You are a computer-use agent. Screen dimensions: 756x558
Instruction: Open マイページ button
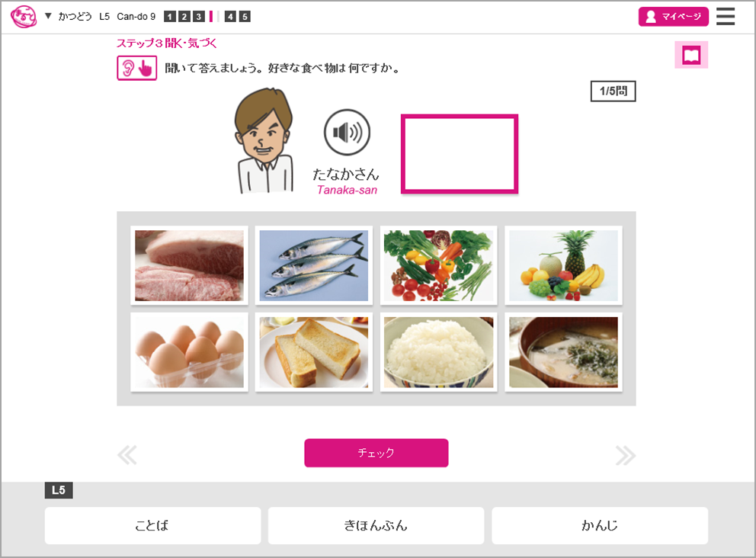[674, 17]
